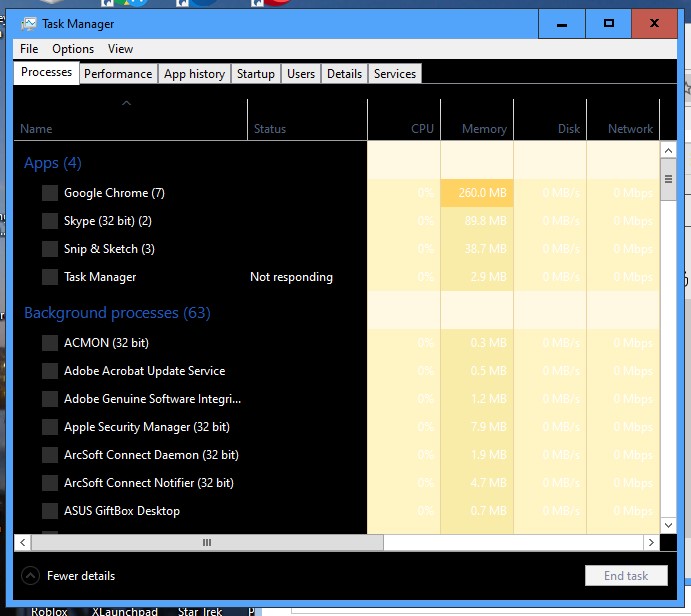Click the Fewer details label
The width and height of the screenshot is (691, 616).
[x=81, y=575]
